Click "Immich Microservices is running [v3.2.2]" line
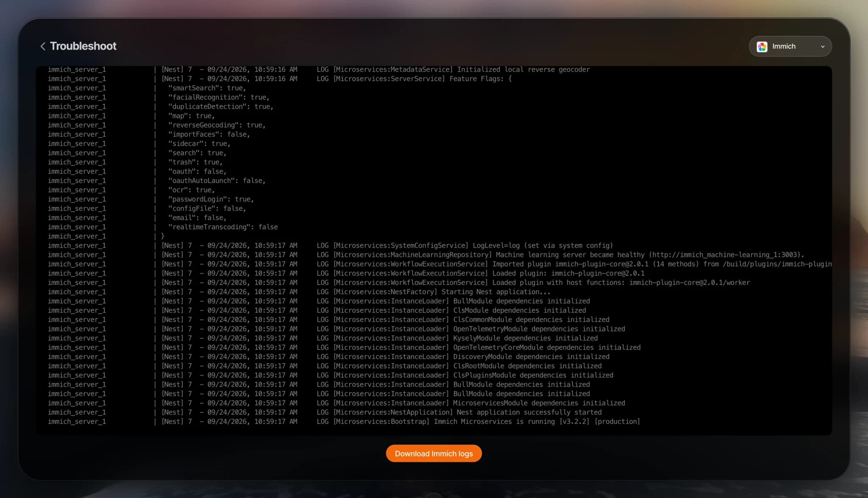868x498 pixels. point(344,422)
